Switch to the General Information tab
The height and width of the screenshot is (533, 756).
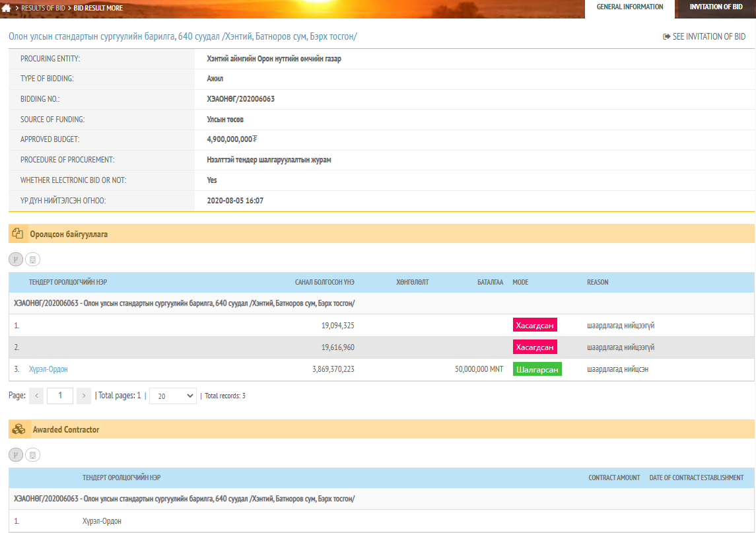click(629, 7)
